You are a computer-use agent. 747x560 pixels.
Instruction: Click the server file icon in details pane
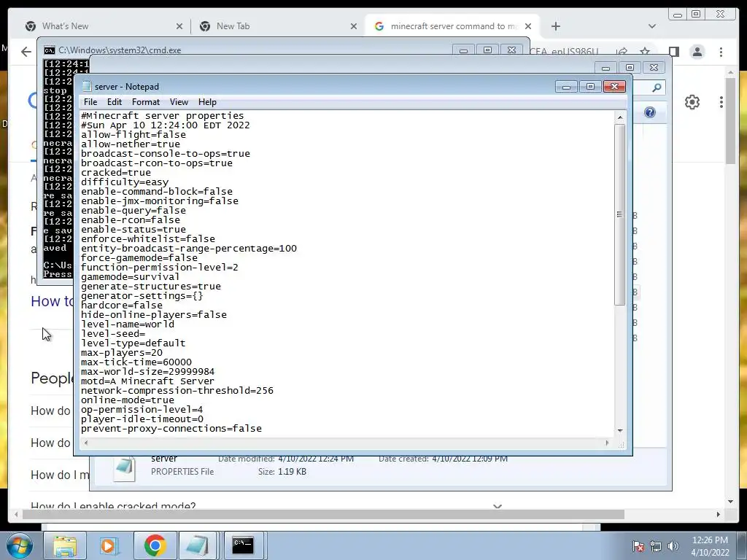click(x=124, y=469)
